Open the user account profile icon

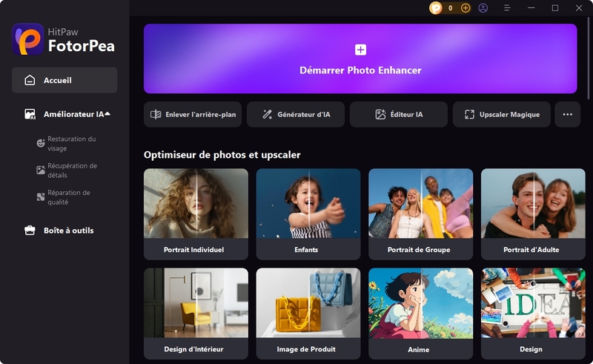tap(483, 8)
